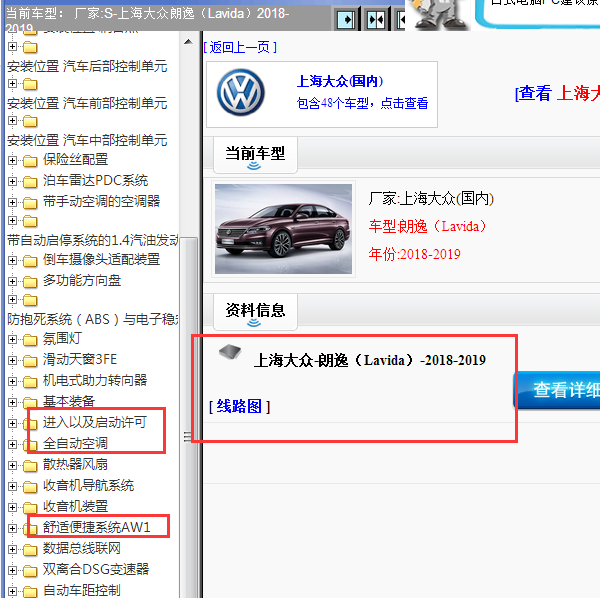
Task: Select 防抱死系统（ABS）与电子稳 entry
Action: [93, 319]
